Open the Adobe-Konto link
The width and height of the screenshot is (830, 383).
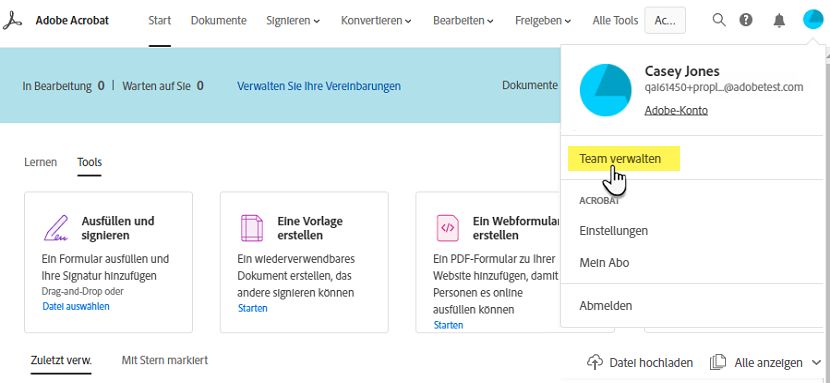point(676,110)
